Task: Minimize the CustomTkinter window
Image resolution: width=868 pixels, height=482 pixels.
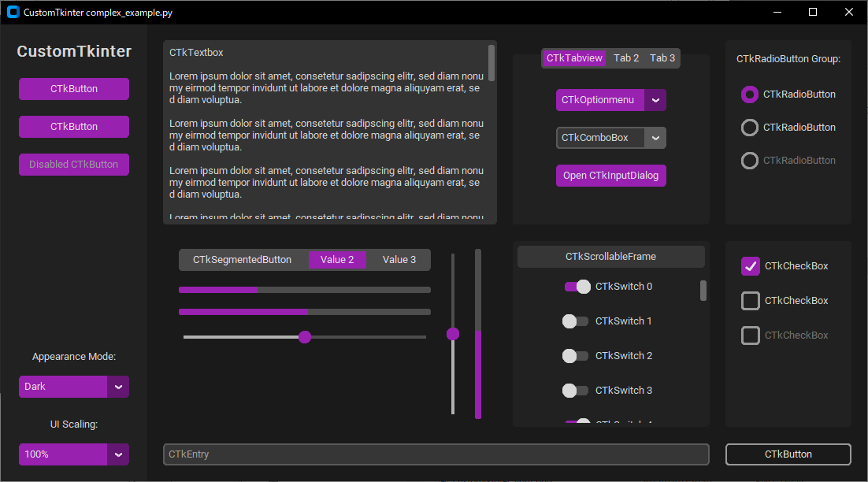Action: pyautogui.click(x=777, y=12)
